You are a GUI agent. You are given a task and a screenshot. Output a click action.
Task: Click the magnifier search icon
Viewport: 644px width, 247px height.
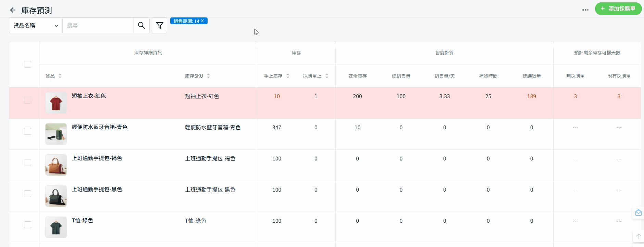[141, 25]
